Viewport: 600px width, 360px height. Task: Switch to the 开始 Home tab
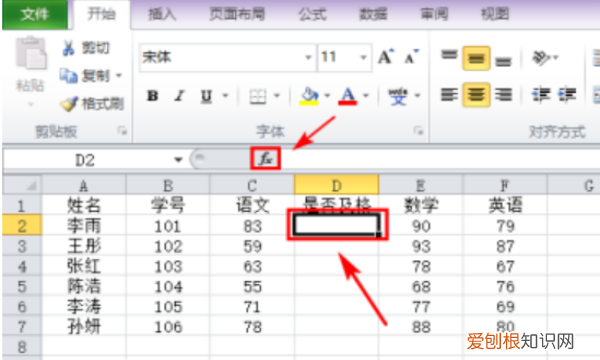101,15
